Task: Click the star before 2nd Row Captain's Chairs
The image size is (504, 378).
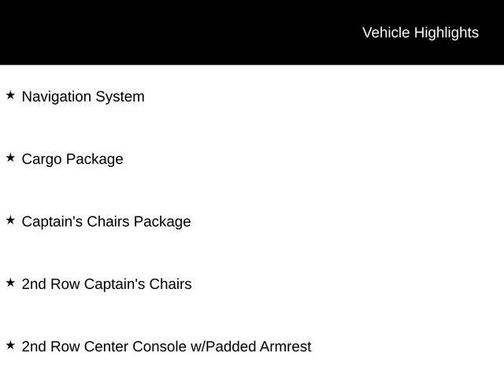Action: 10,283
